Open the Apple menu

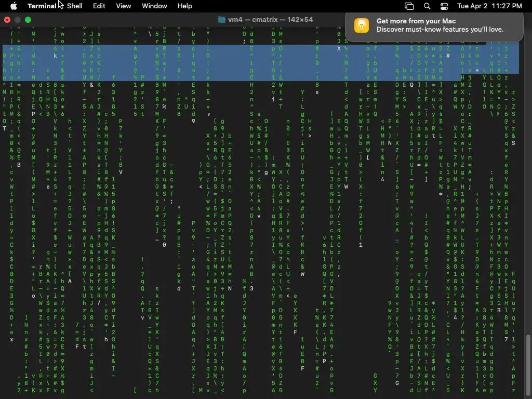14,6
